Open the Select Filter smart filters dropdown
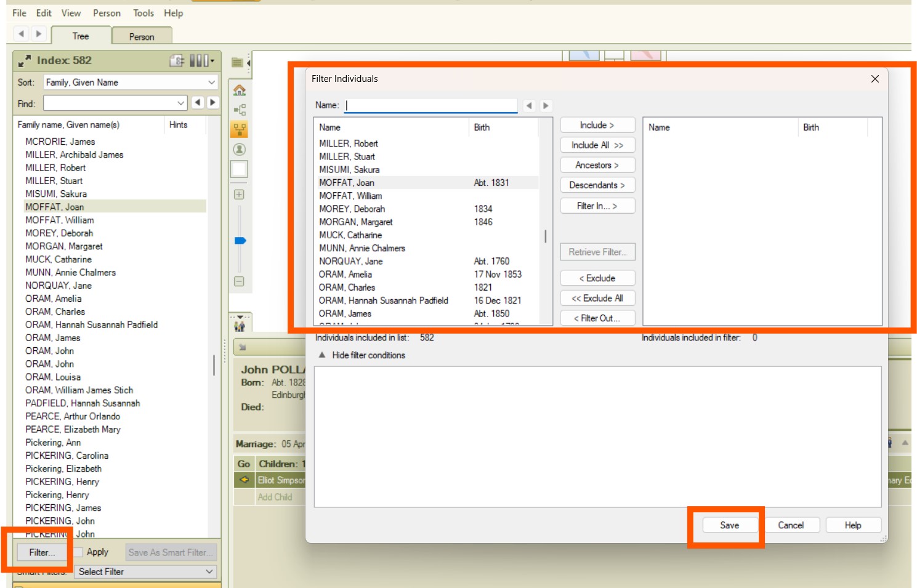 (x=145, y=572)
